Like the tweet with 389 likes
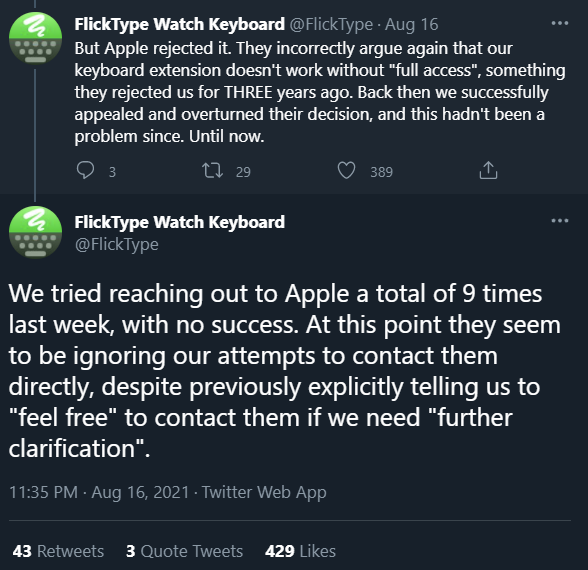Screen dimensions: 588x570 point(346,171)
